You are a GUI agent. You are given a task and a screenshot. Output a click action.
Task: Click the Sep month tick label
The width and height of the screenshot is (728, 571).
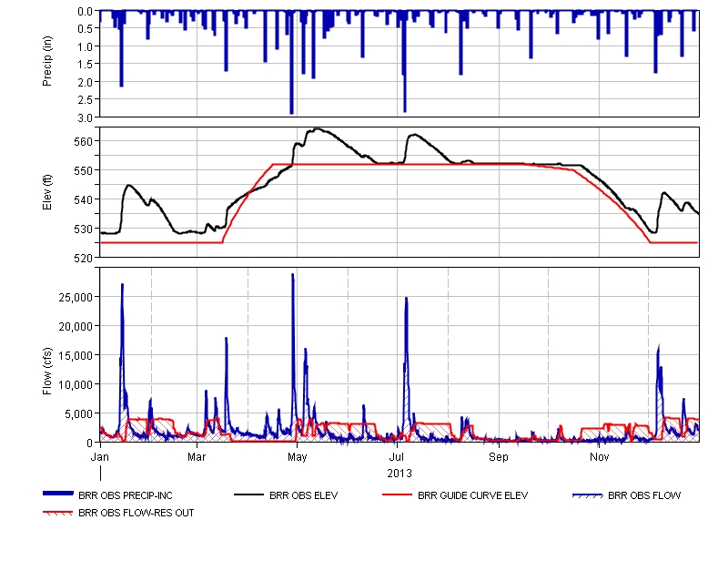tap(499, 456)
